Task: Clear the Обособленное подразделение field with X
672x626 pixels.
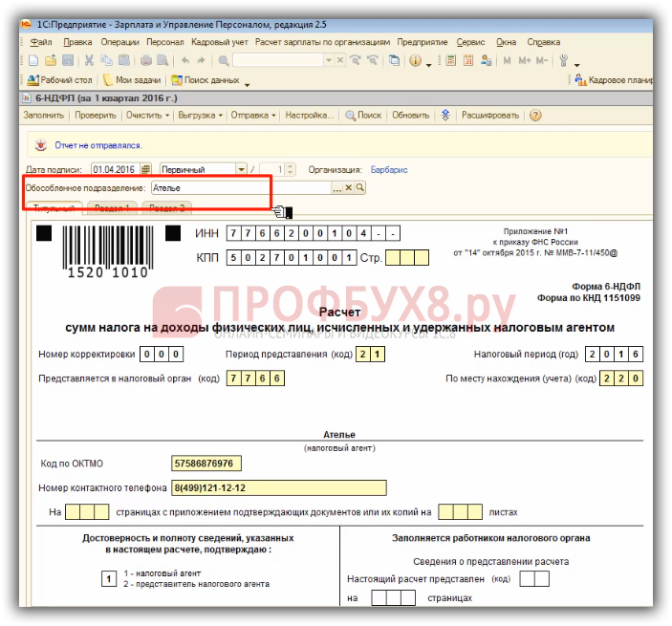Action: click(349, 188)
